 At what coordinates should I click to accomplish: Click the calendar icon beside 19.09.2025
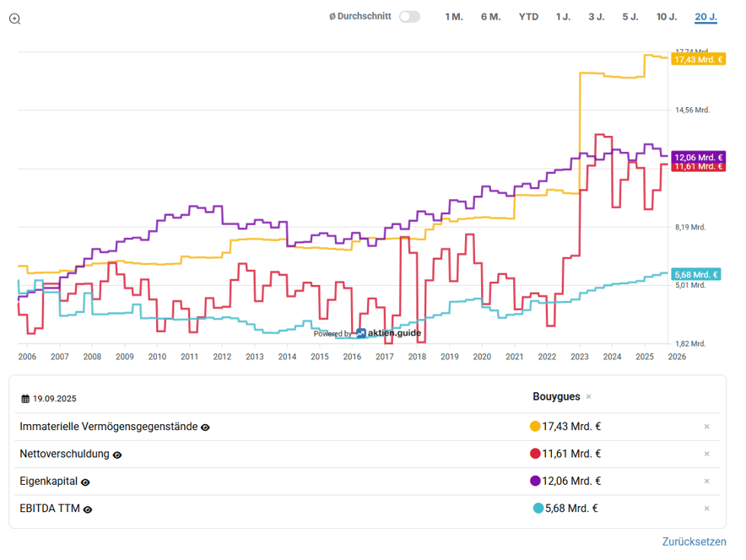(25, 398)
